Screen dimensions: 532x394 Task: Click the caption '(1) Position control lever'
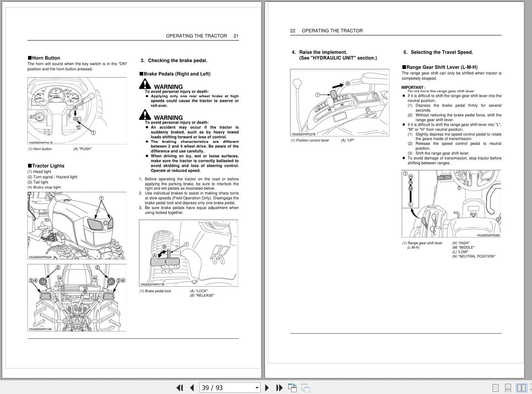pyautogui.click(x=310, y=140)
